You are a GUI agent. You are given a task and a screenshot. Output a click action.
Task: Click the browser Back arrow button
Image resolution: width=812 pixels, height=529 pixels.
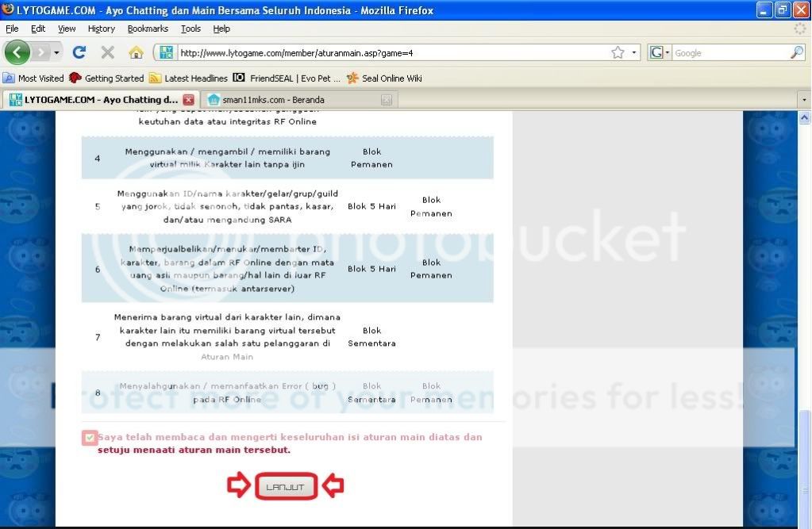17,52
